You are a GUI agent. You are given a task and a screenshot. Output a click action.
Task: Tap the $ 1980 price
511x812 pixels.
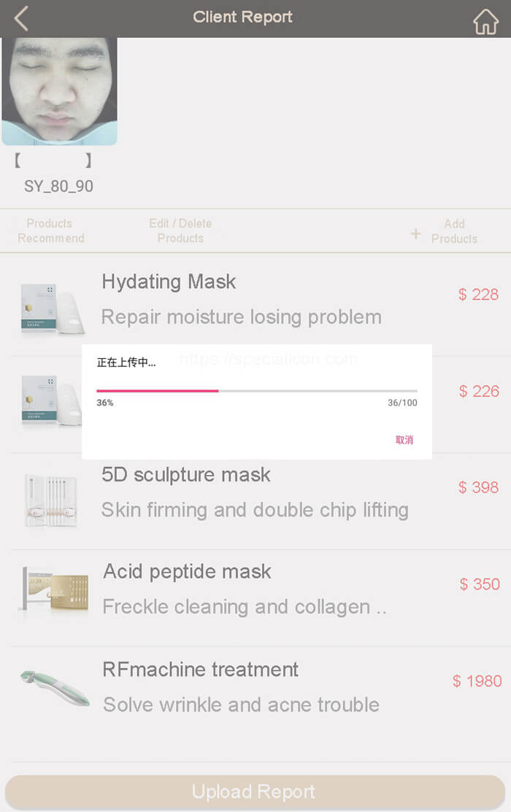tap(477, 681)
